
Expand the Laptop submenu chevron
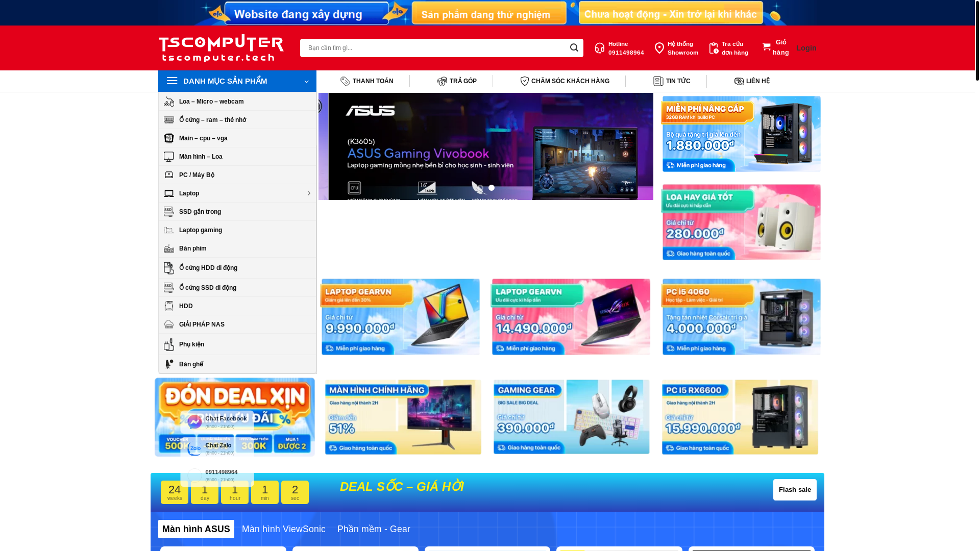(x=309, y=193)
